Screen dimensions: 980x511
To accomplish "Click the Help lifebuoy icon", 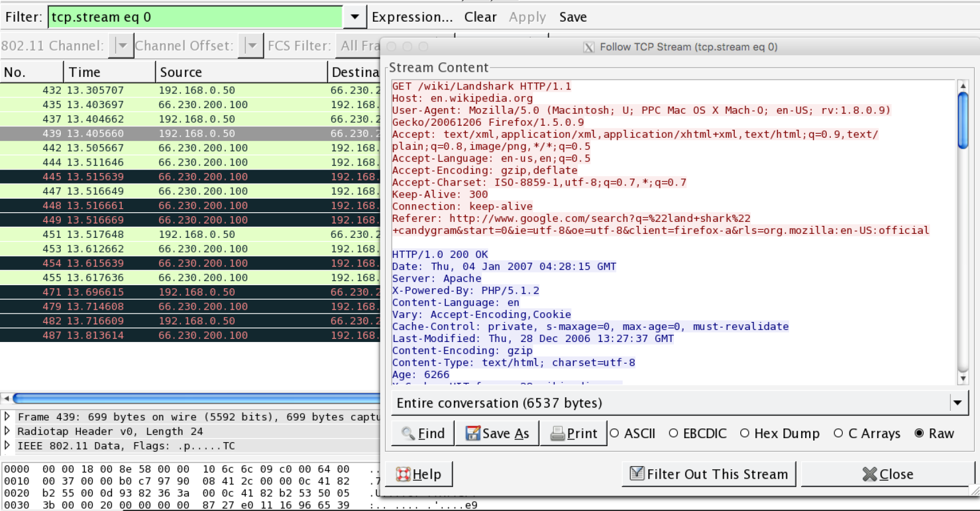I will [403, 474].
